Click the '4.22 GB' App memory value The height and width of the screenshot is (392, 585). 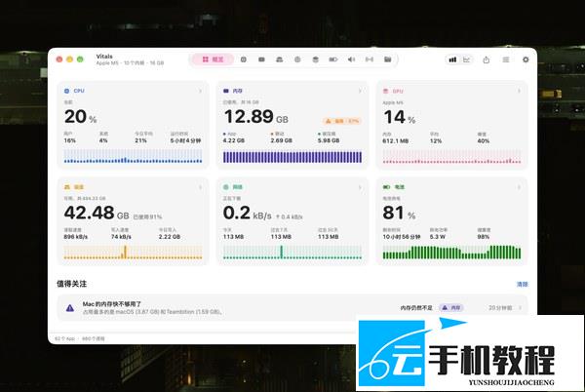click(x=234, y=140)
